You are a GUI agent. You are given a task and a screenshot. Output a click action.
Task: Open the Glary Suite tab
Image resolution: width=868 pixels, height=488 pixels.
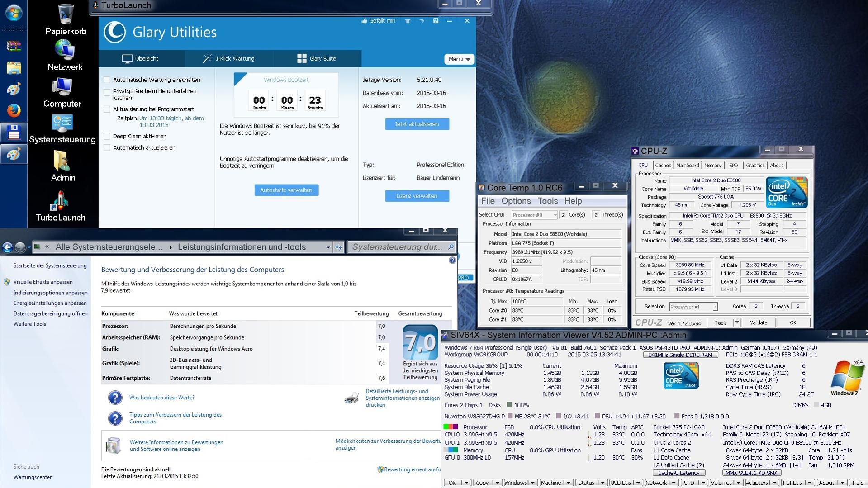coord(317,59)
